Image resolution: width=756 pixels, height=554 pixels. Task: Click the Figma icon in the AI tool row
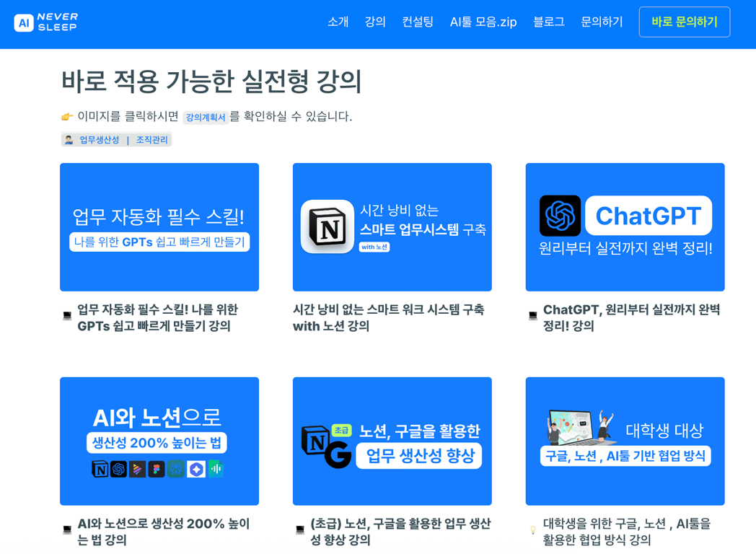[x=157, y=469]
